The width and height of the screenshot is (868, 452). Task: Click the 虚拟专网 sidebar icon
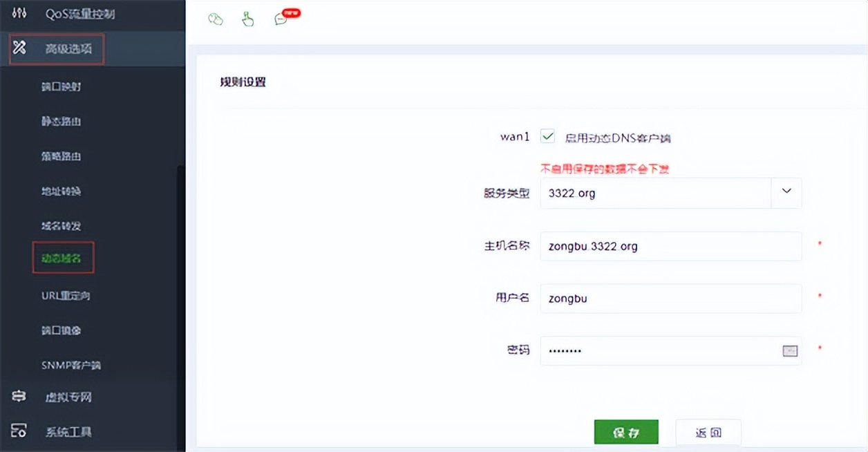[18, 397]
